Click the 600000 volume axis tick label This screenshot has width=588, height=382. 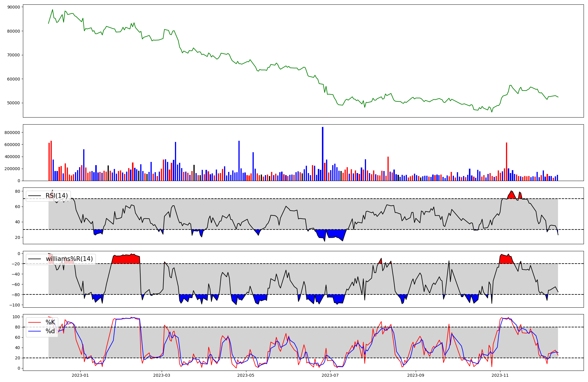(x=12, y=145)
